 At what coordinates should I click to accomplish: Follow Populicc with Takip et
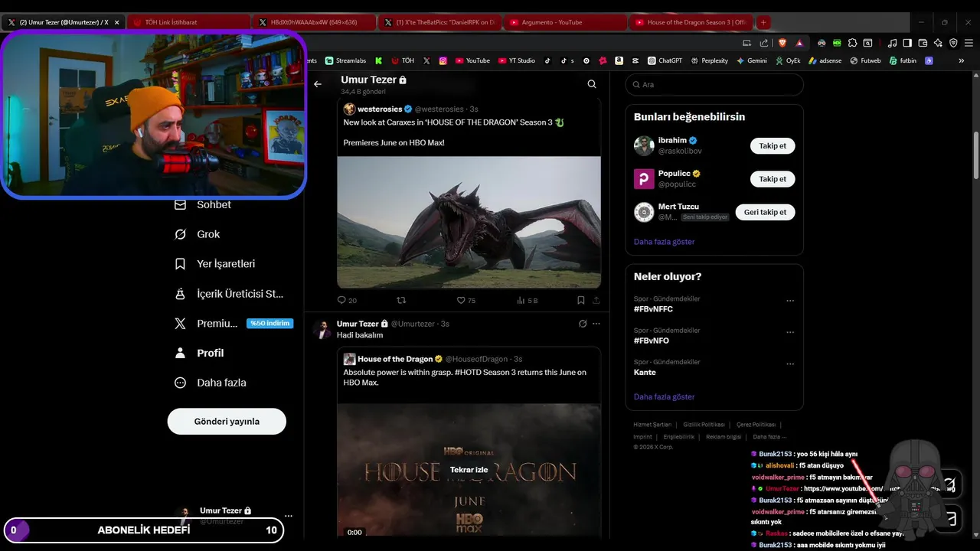point(773,179)
